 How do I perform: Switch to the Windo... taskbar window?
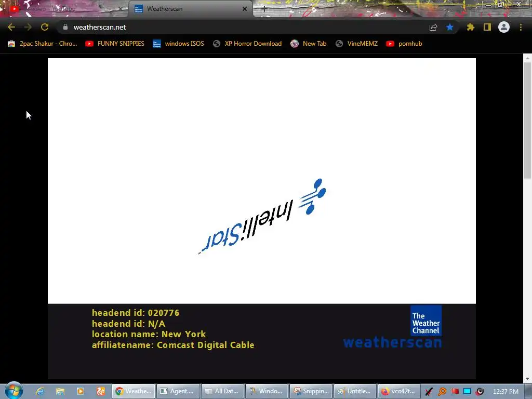click(x=267, y=391)
